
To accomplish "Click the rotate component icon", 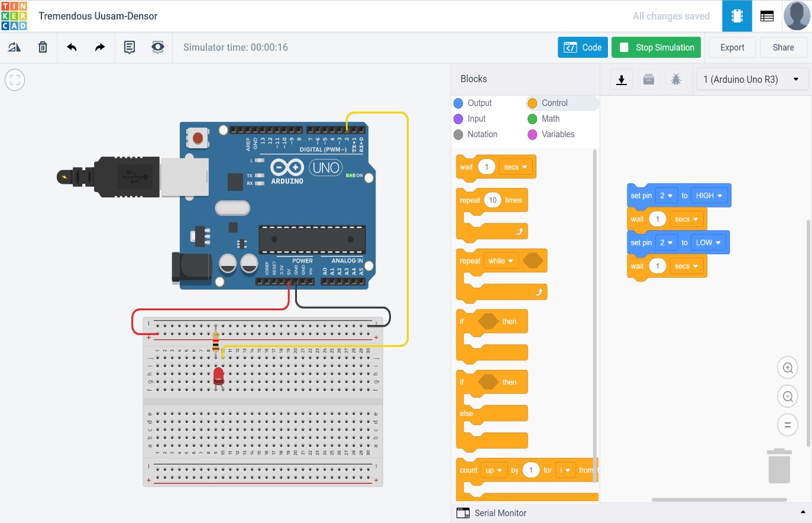I will click(x=14, y=47).
